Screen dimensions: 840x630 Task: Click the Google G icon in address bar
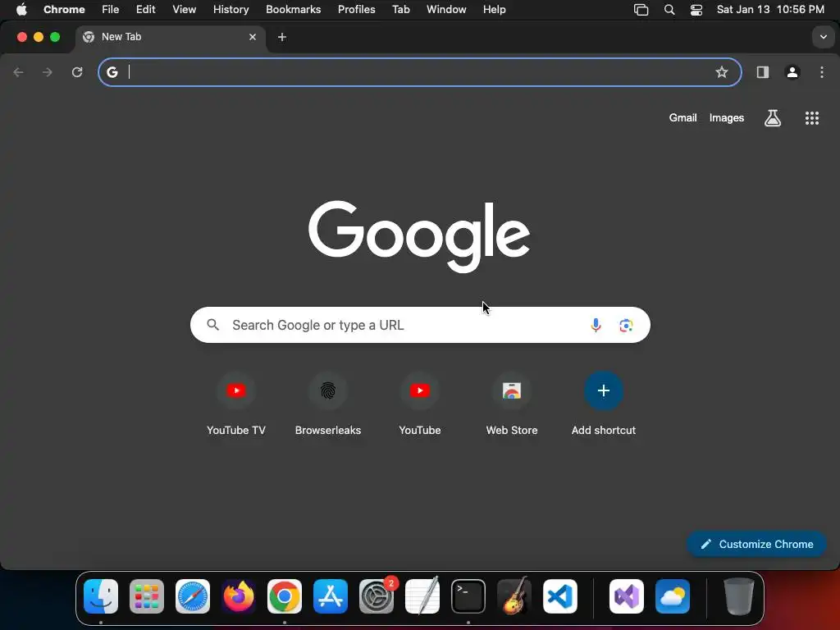point(112,72)
